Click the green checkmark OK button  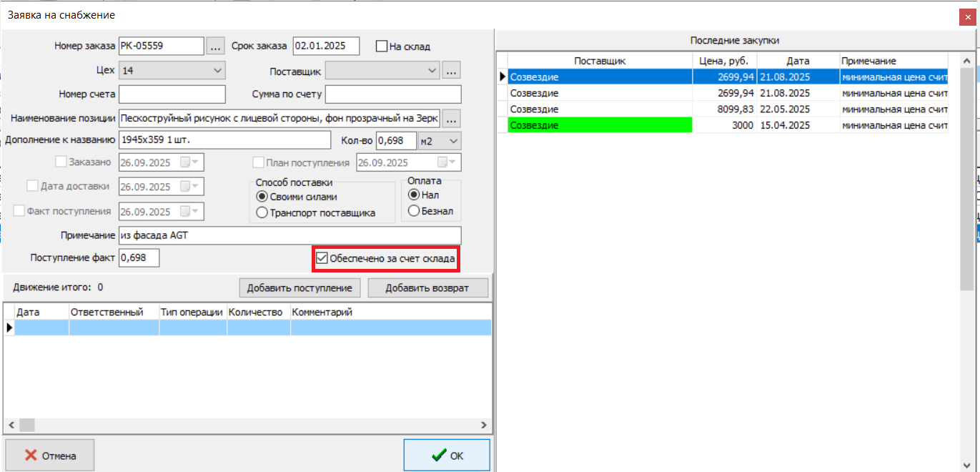pyautogui.click(x=447, y=456)
